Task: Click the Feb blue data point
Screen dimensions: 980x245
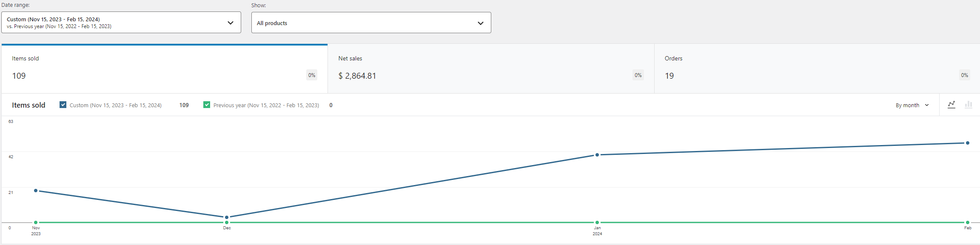Action: pos(968,143)
